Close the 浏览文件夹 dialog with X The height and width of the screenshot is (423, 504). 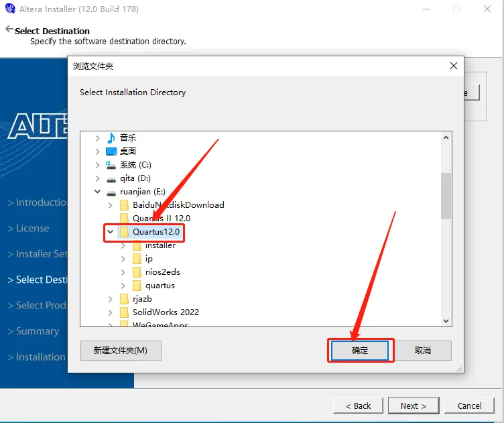(454, 66)
